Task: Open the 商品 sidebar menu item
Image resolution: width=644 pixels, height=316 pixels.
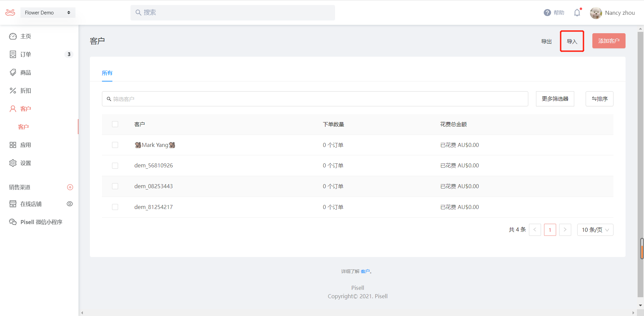Action: (x=39, y=72)
